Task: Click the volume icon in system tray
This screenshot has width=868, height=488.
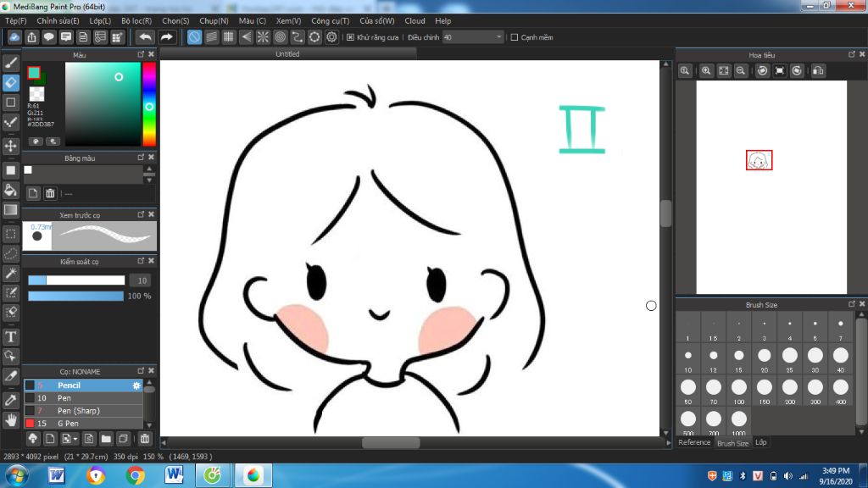Action: 788,476
